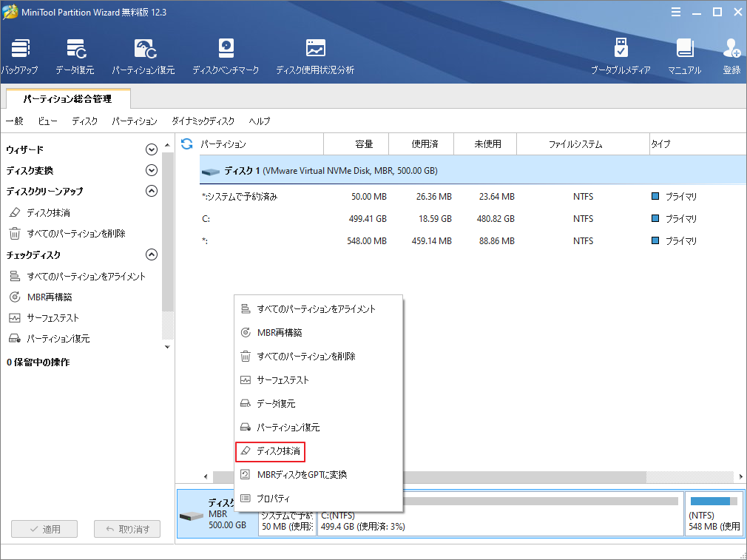Click 0 保留中の操作 label
Screen dimensions: 747x560
38,362
